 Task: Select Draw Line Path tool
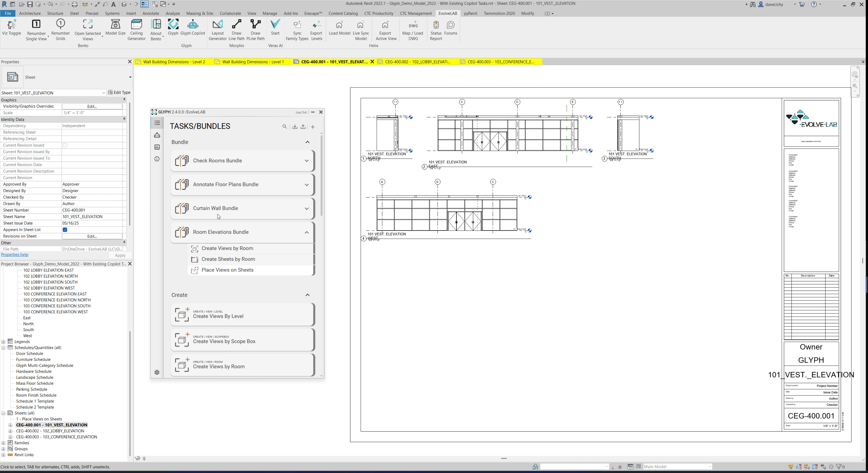237,30
